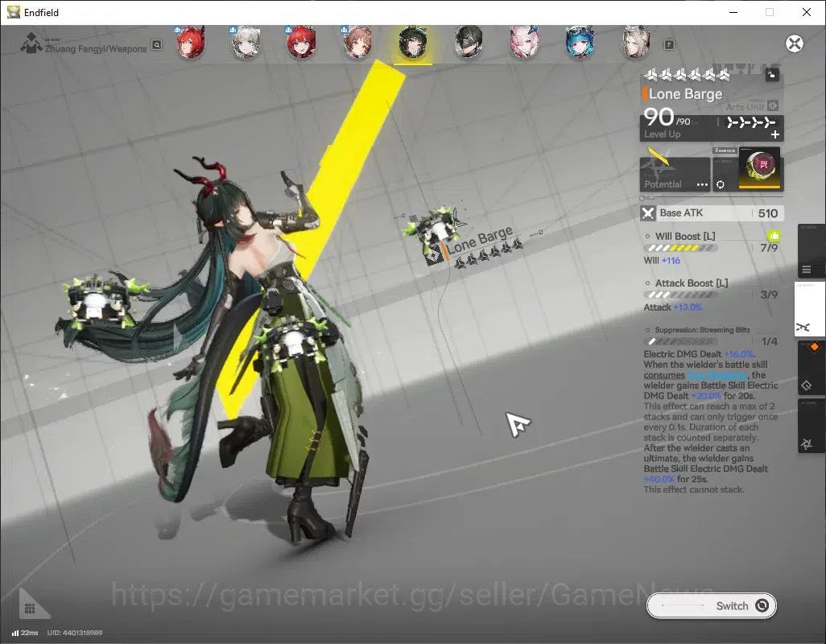Click the four breakthrough stage markers
Image resolution: width=826 pixels, height=644 pixels.
750,122
